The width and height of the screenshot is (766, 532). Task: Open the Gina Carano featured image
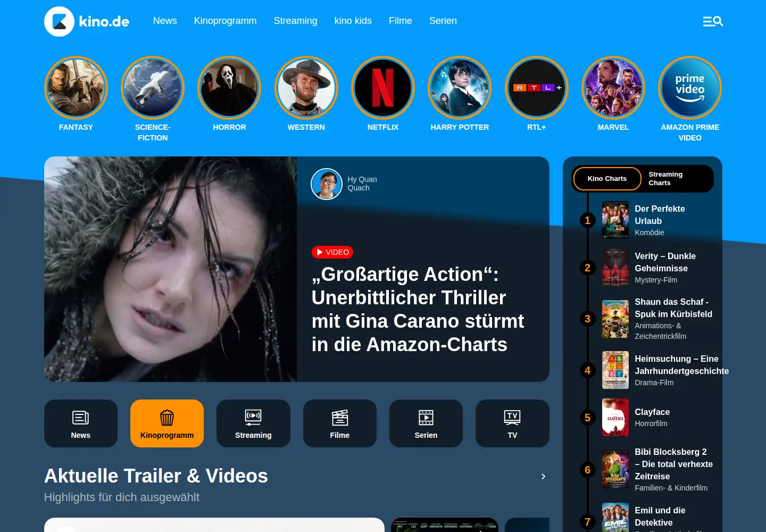[170, 269]
